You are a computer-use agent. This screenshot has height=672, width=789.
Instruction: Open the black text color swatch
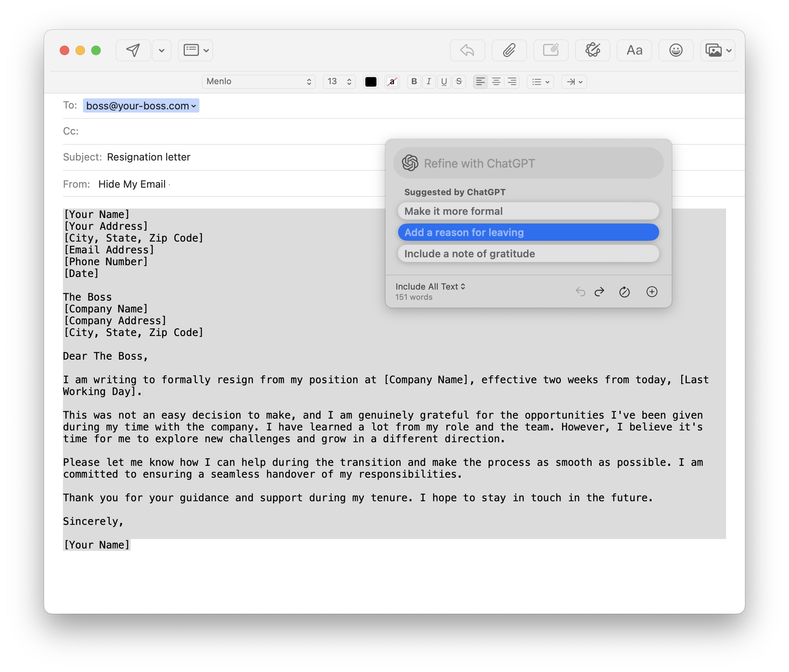click(x=370, y=82)
